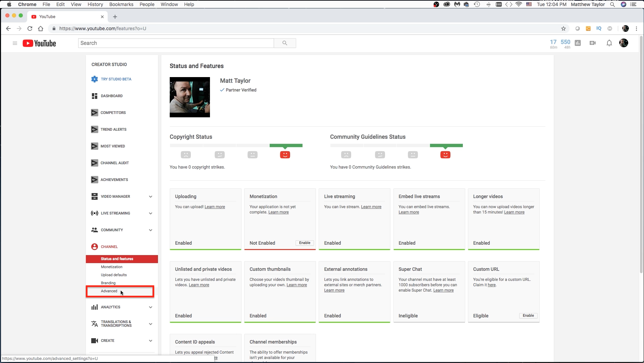Open the People menu
Viewport: 644px width, 363px height.
point(147,4)
